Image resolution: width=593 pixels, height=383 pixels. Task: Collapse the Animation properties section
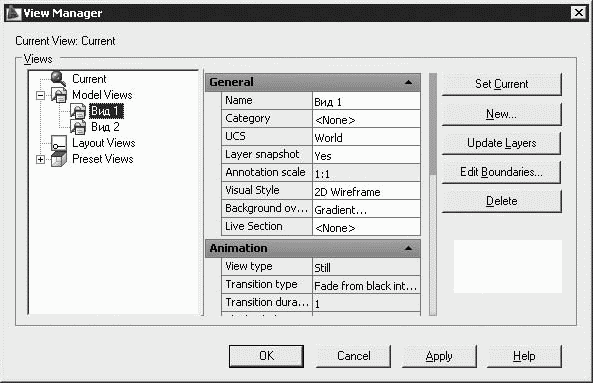(x=408, y=248)
